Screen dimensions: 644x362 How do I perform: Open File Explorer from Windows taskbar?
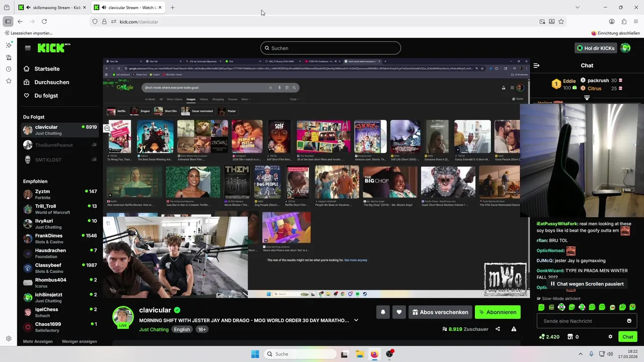tap(360, 354)
